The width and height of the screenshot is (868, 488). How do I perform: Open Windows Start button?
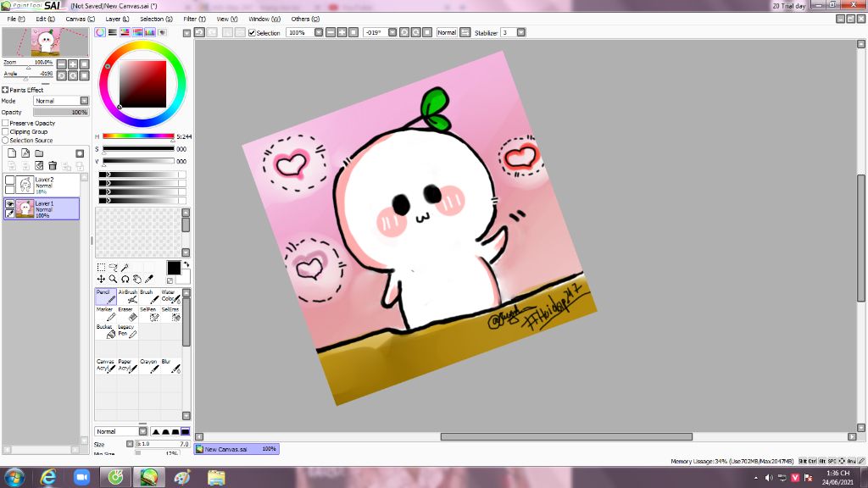(14, 477)
